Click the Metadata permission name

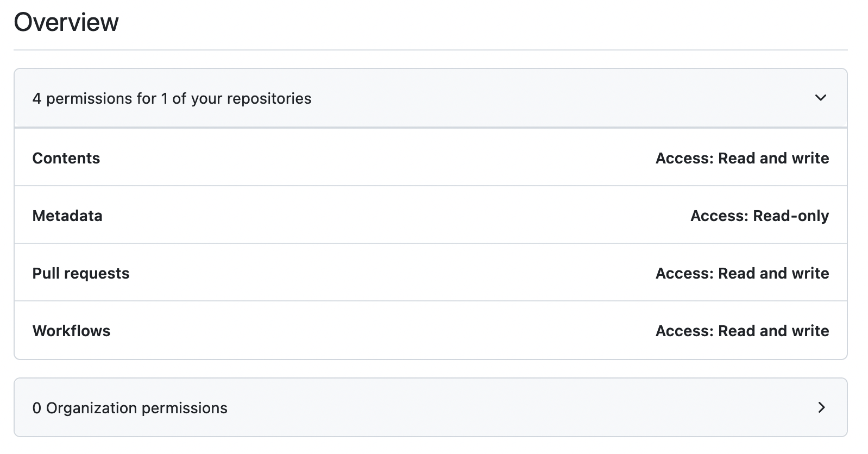[x=67, y=216]
